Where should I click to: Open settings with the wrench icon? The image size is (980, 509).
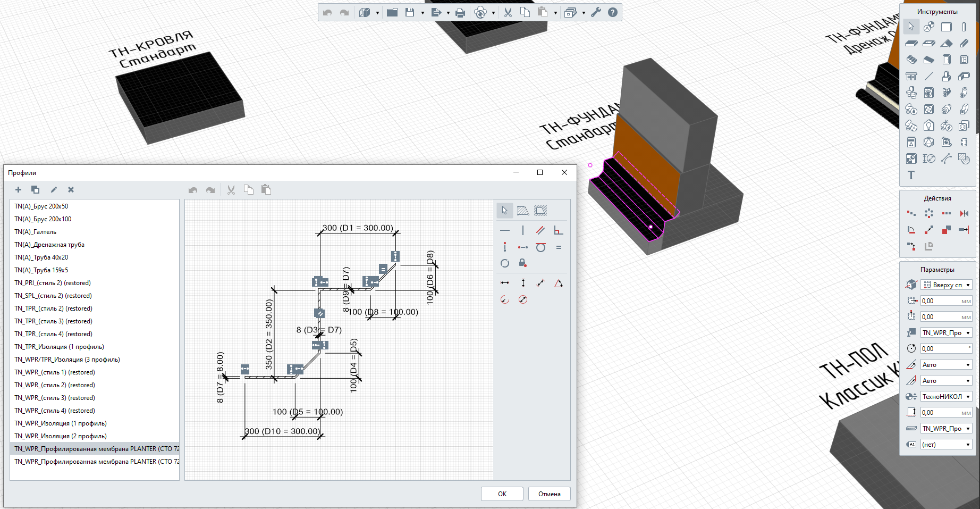click(x=596, y=13)
